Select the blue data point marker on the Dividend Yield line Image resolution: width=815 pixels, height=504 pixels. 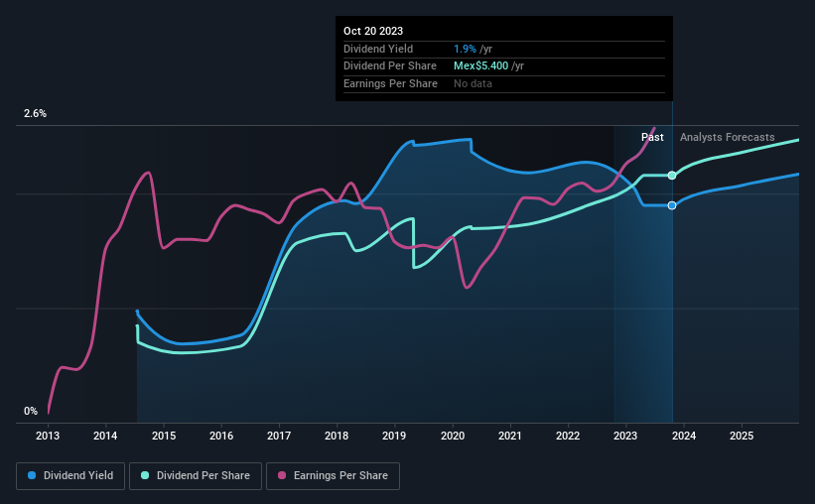(672, 205)
